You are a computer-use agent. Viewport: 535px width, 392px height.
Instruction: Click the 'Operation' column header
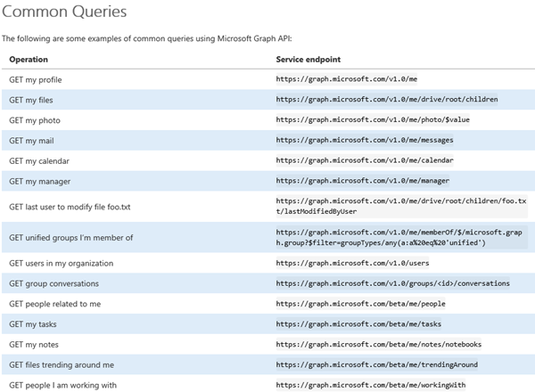29,60
